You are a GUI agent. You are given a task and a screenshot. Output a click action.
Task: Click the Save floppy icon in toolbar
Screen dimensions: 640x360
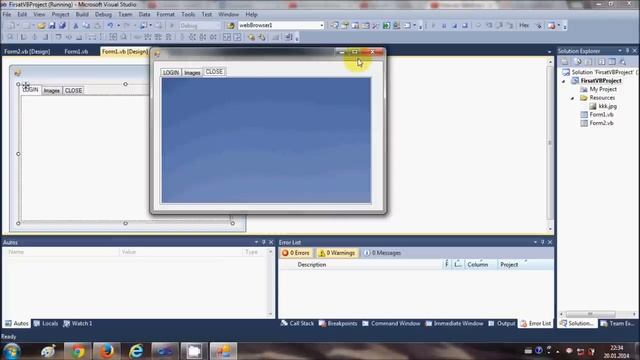point(52,26)
